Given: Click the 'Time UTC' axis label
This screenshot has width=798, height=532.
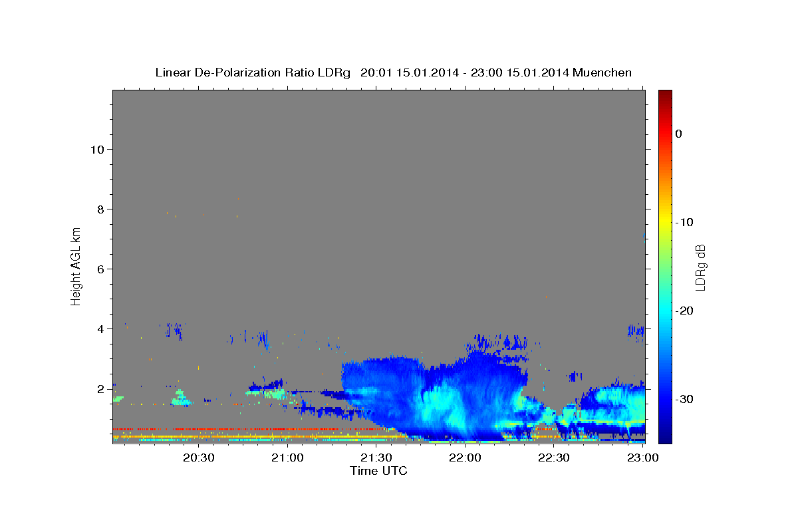Looking at the screenshot, I should pos(378,471).
